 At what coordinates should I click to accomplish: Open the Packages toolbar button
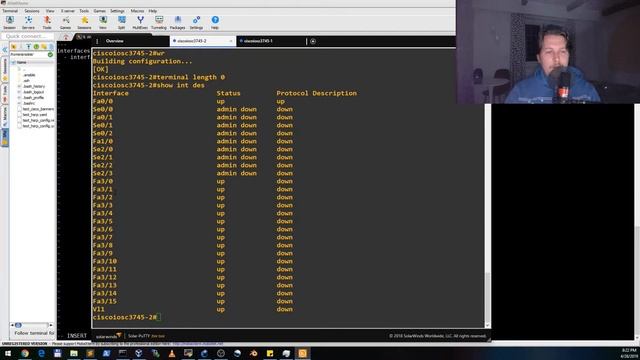coord(178,22)
